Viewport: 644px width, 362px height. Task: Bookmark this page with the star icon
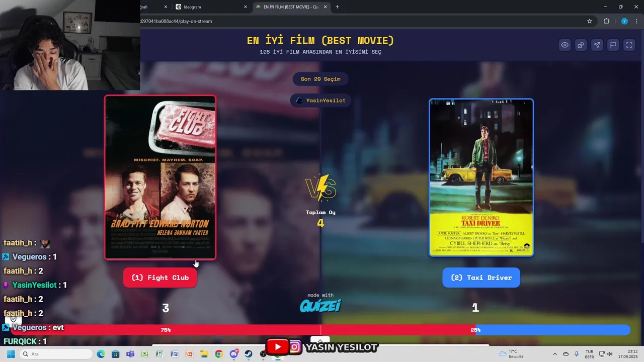(x=590, y=21)
